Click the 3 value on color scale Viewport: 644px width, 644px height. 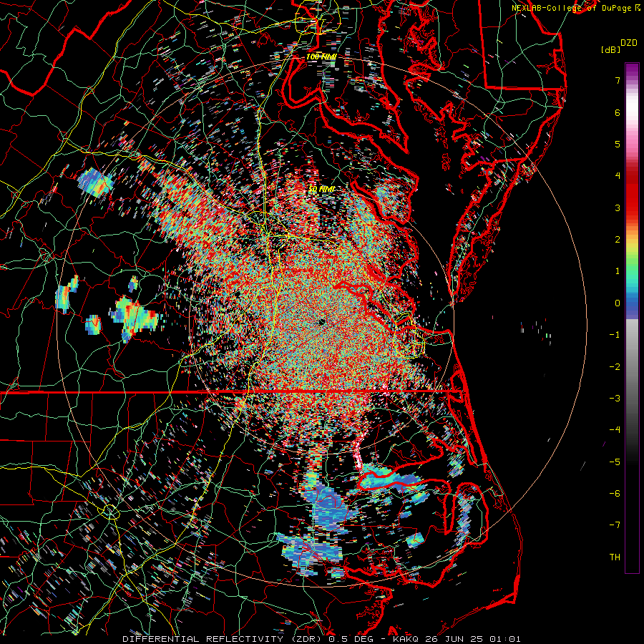pyautogui.click(x=618, y=208)
